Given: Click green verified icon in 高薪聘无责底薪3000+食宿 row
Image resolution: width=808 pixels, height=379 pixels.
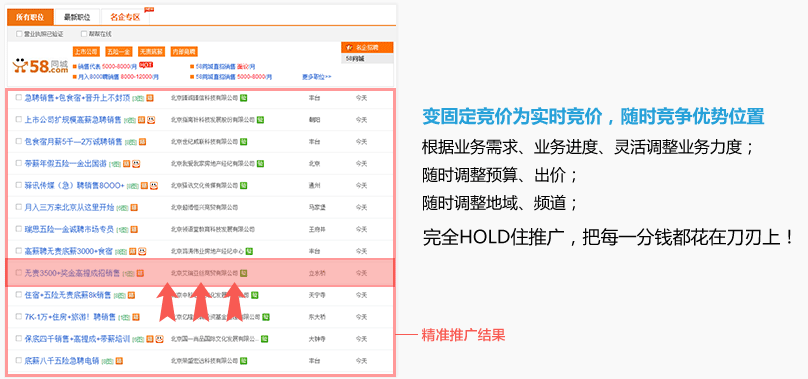Looking at the screenshot, I should [x=249, y=251].
